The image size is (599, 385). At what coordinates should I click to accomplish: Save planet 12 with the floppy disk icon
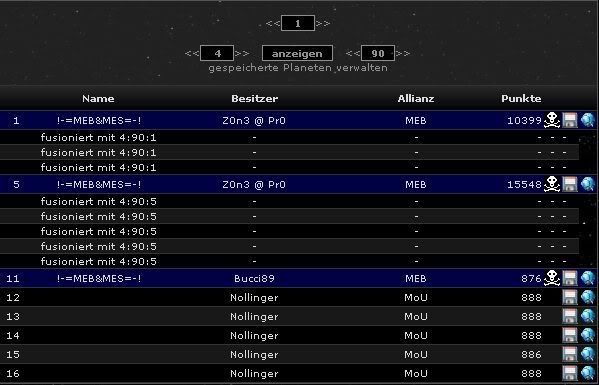tap(570, 297)
